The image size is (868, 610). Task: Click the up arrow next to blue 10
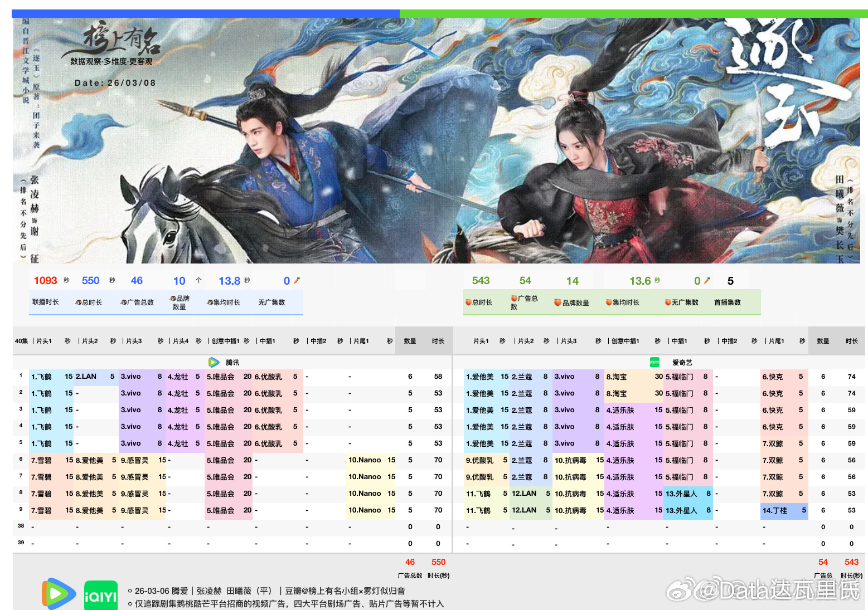198,281
